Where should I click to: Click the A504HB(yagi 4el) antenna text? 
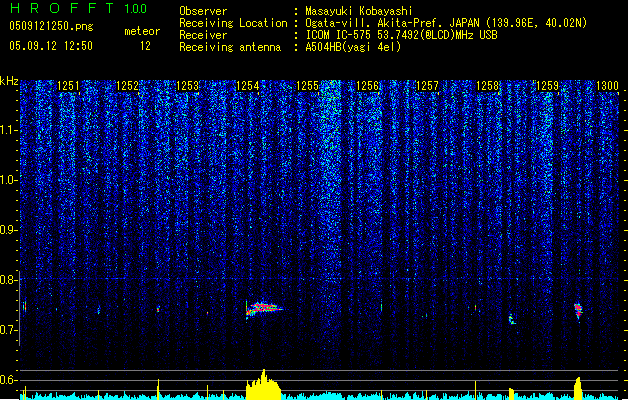point(353,47)
